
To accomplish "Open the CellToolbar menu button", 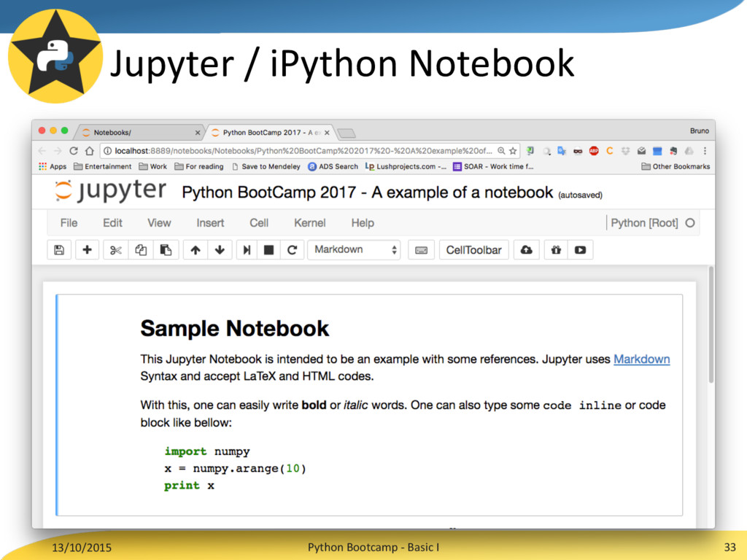I will coord(473,250).
